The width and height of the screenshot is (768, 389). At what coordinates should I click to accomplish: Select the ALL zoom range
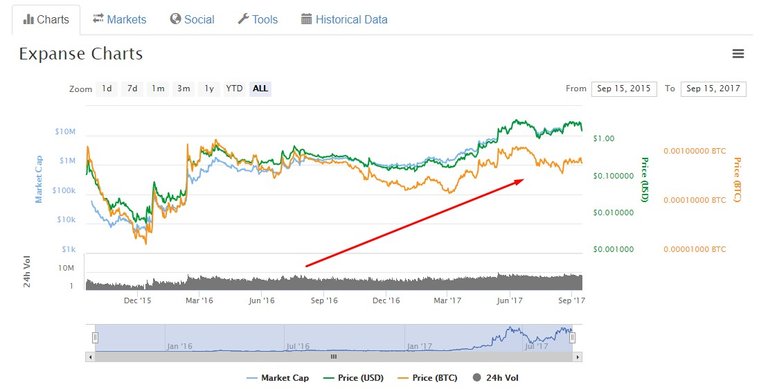coord(260,89)
